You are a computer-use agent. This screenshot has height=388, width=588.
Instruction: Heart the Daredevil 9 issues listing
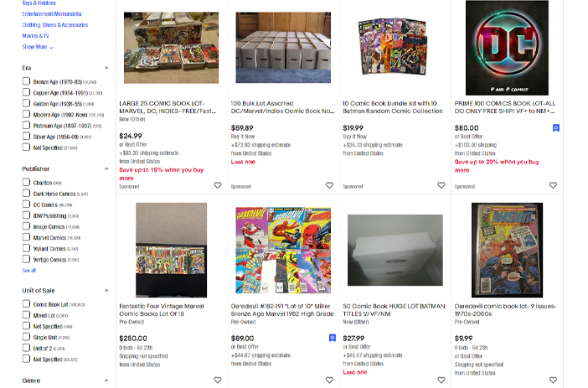(553, 380)
